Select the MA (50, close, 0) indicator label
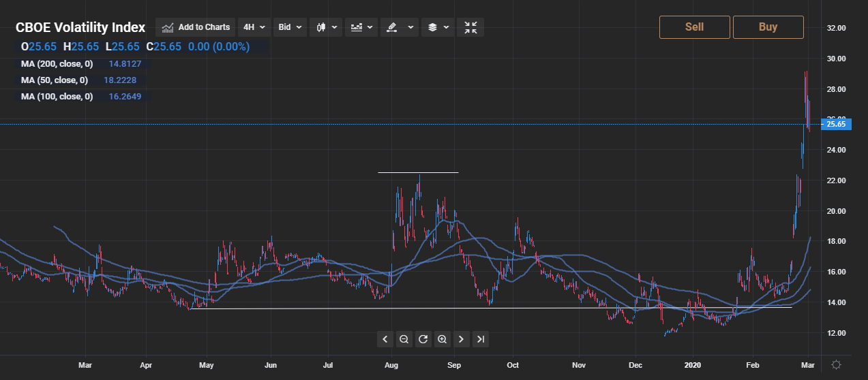Screen dimensions: 868x380 click(x=55, y=80)
